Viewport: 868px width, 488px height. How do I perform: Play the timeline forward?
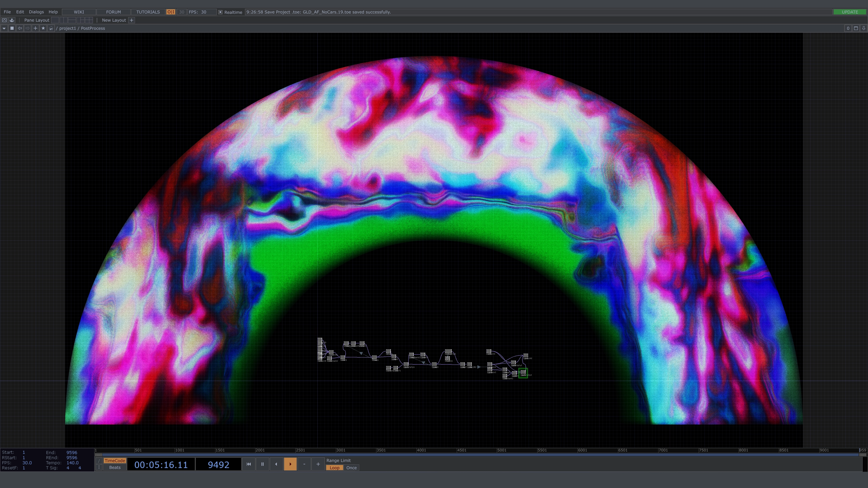pos(290,464)
